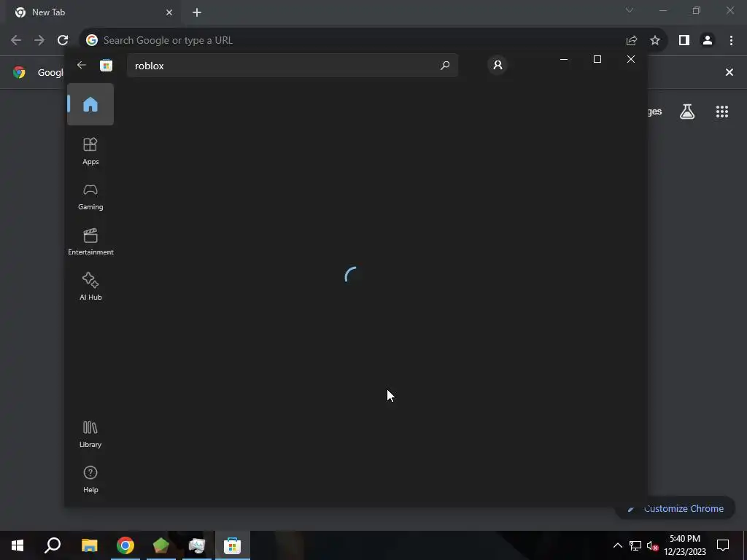Open Chrome tab search chevron

pos(630,10)
